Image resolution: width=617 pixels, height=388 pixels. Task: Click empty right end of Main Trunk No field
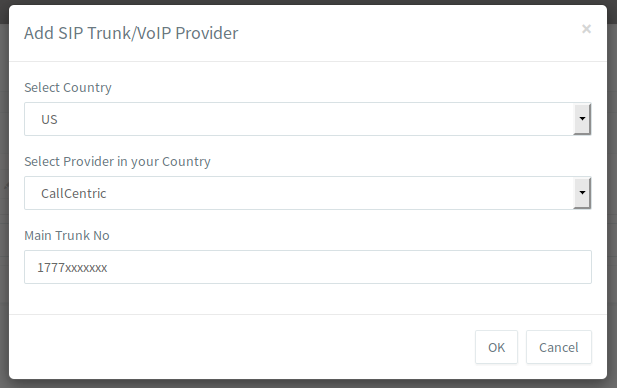pyautogui.click(x=551, y=267)
